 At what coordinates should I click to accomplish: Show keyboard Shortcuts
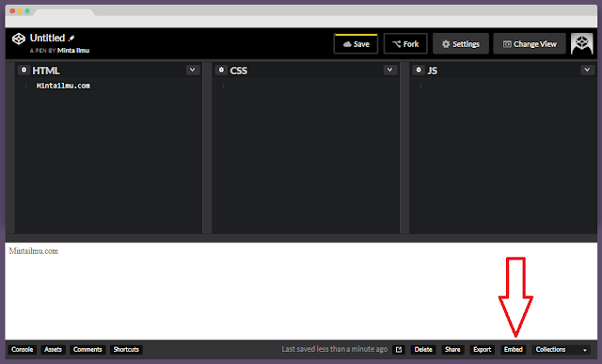(126, 349)
